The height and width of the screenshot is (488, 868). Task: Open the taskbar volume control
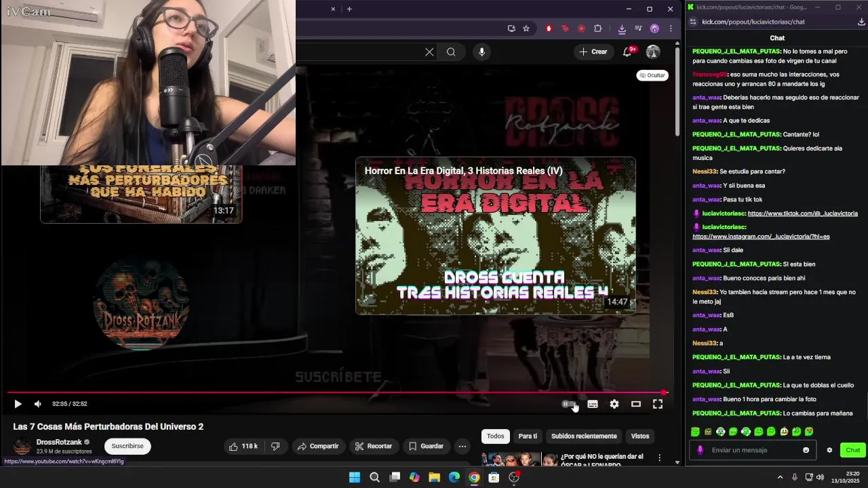(x=820, y=477)
